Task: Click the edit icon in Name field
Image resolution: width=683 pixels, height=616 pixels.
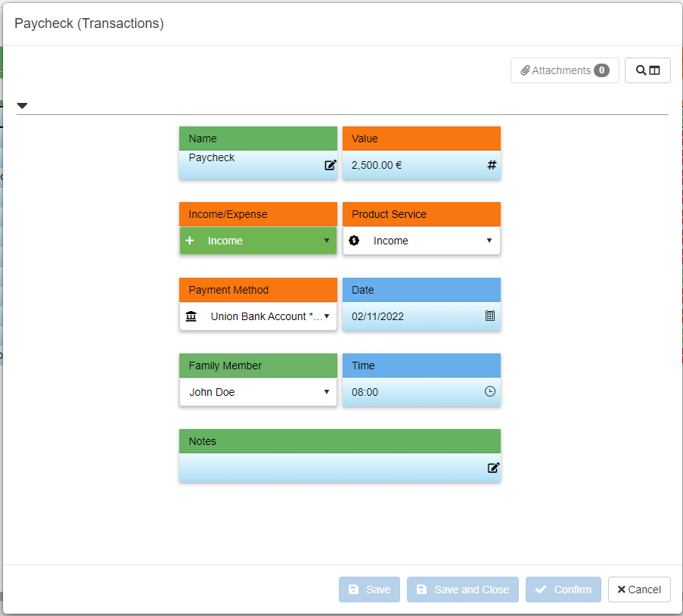Action: point(330,165)
